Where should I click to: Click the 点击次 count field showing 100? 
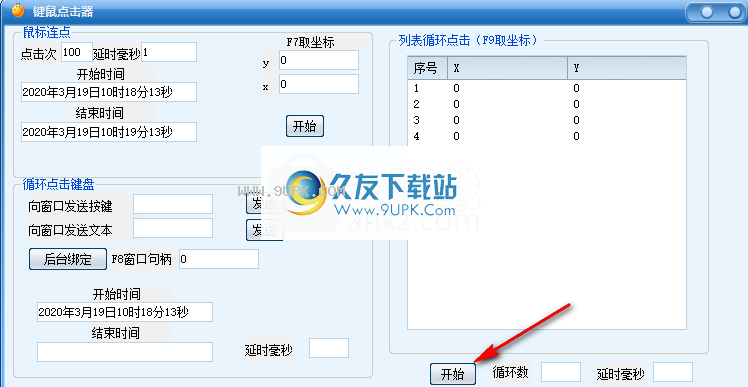point(77,52)
